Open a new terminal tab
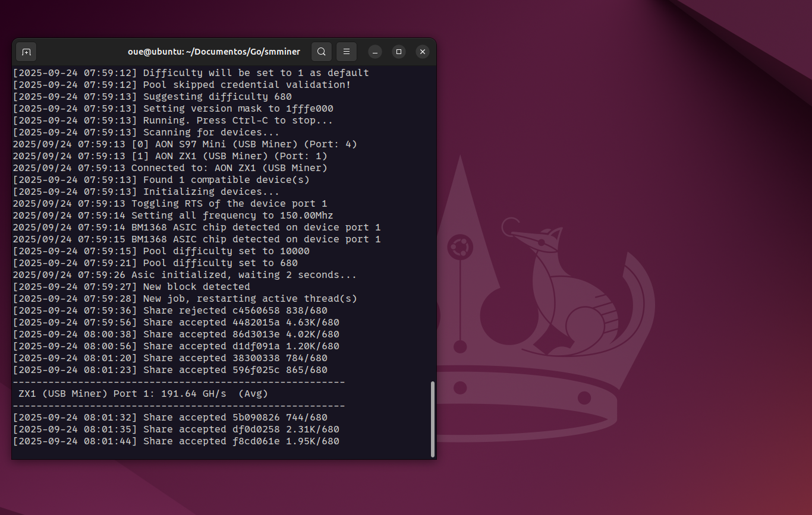The image size is (812, 515). click(26, 52)
